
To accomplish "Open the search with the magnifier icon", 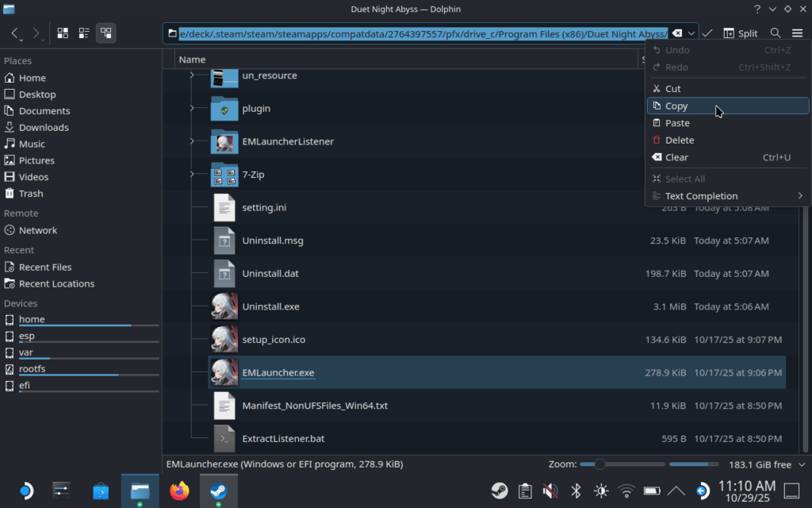I will click(775, 33).
